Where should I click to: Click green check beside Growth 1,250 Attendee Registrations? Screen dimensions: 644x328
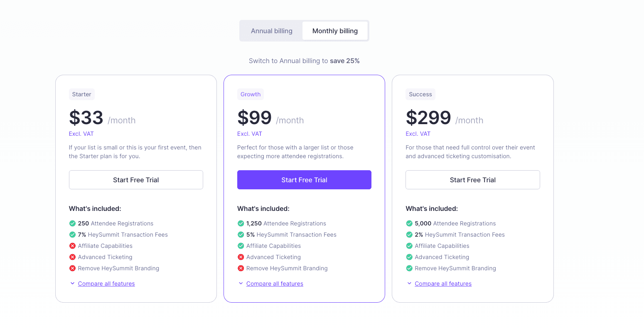click(241, 223)
